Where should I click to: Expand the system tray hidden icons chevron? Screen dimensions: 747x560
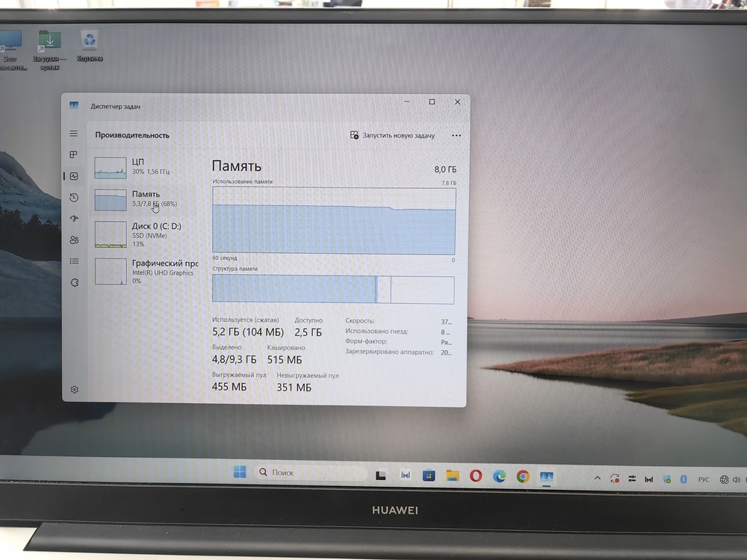pos(598,478)
